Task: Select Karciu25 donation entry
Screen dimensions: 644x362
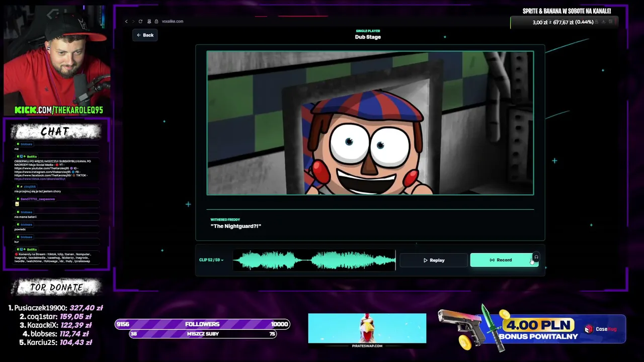Action: pyautogui.click(x=55, y=342)
